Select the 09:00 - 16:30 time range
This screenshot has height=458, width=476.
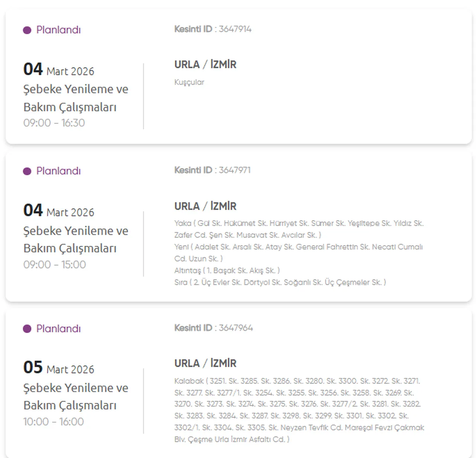click(x=54, y=123)
